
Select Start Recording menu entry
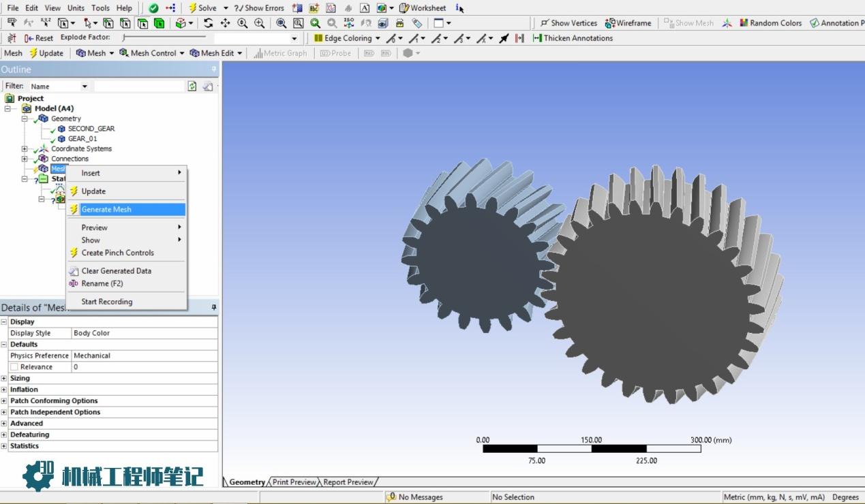click(x=126, y=302)
